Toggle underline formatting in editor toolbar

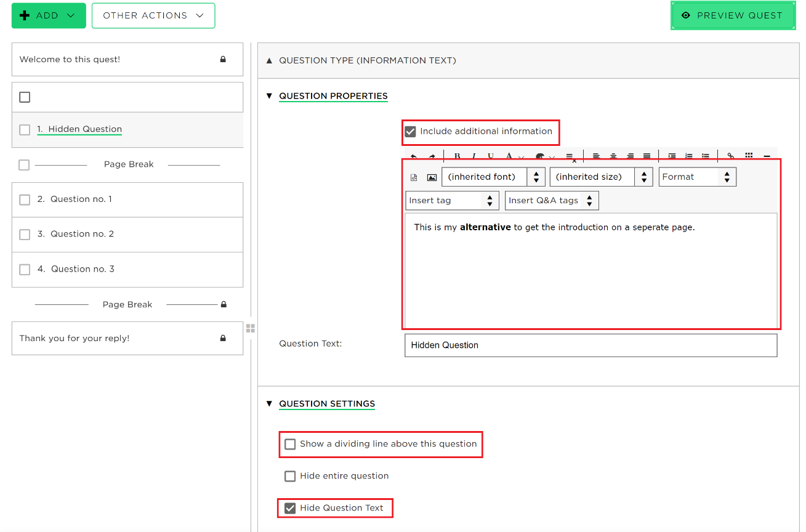click(491, 156)
